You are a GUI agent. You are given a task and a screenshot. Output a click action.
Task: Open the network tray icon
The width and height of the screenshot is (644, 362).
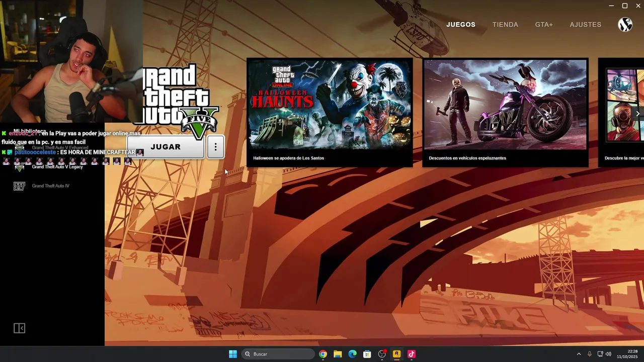(x=600, y=354)
